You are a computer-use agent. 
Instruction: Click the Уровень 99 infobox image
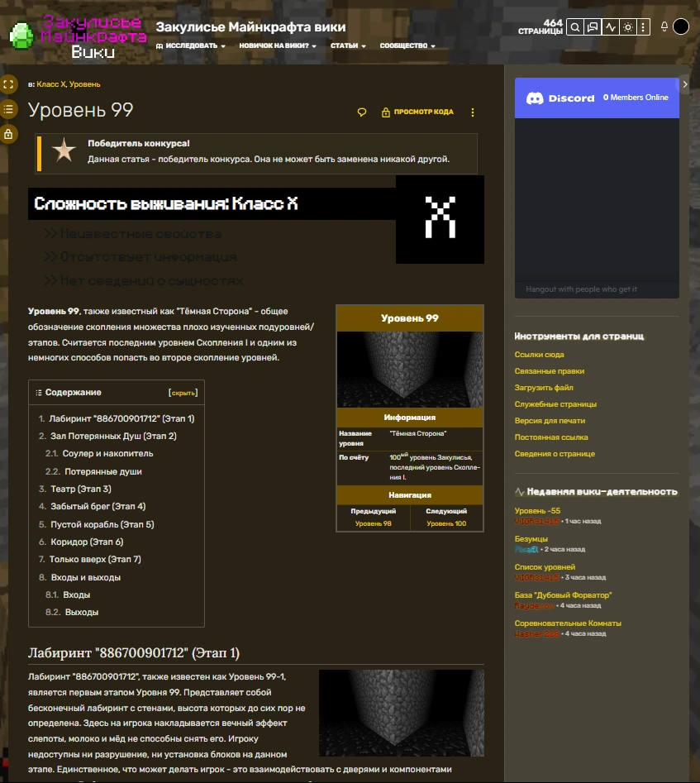[x=410, y=370]
